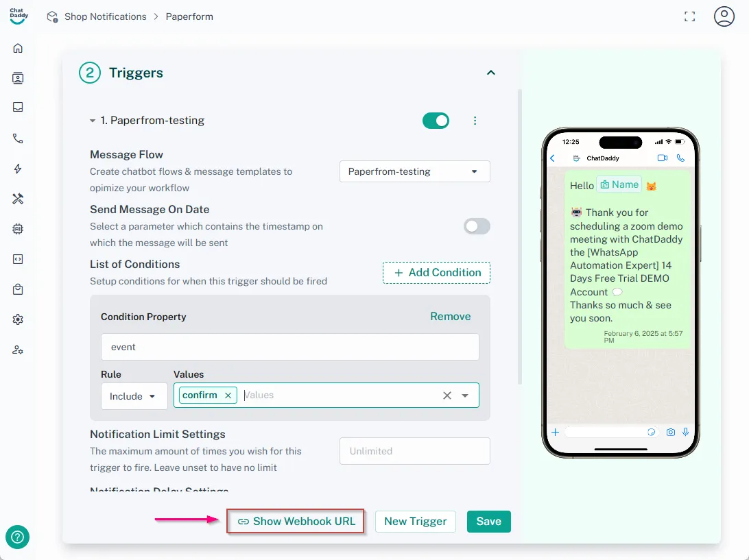The height and width of the screenshot is (560, 749).
Task: Open the trigger three-dot options menu
Action: [475, 121]
